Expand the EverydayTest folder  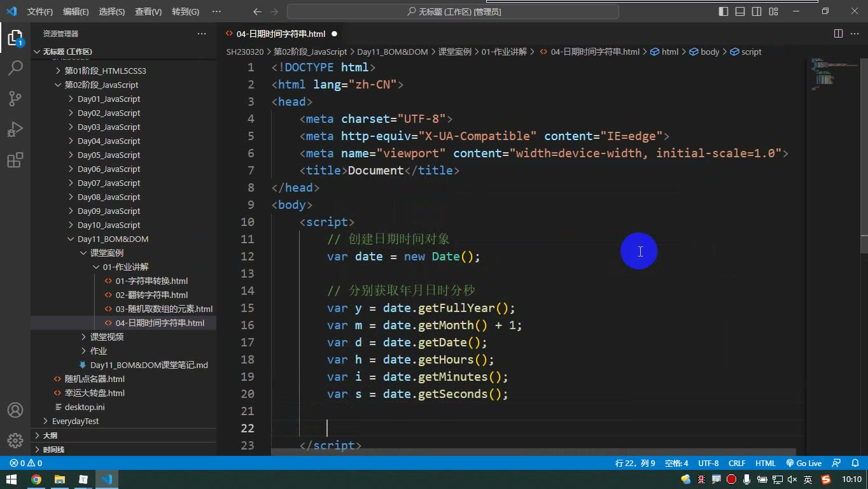click(75, 421)
